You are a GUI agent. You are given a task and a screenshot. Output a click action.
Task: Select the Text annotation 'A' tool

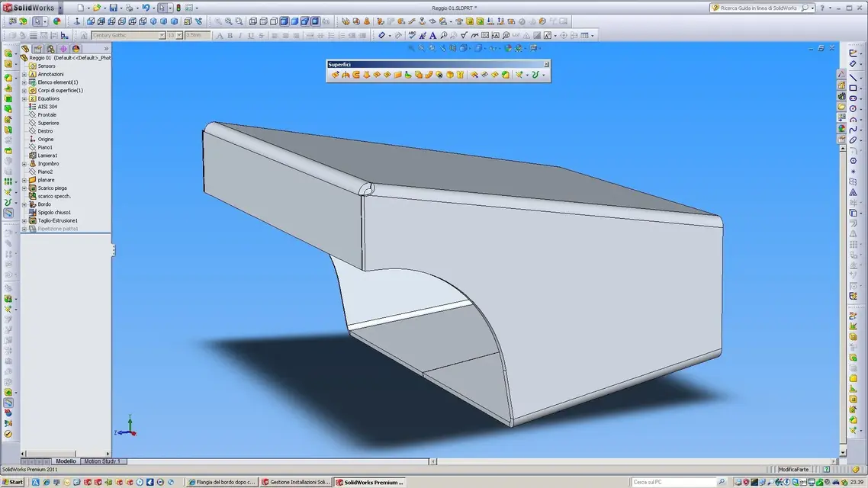pos(433,35)
